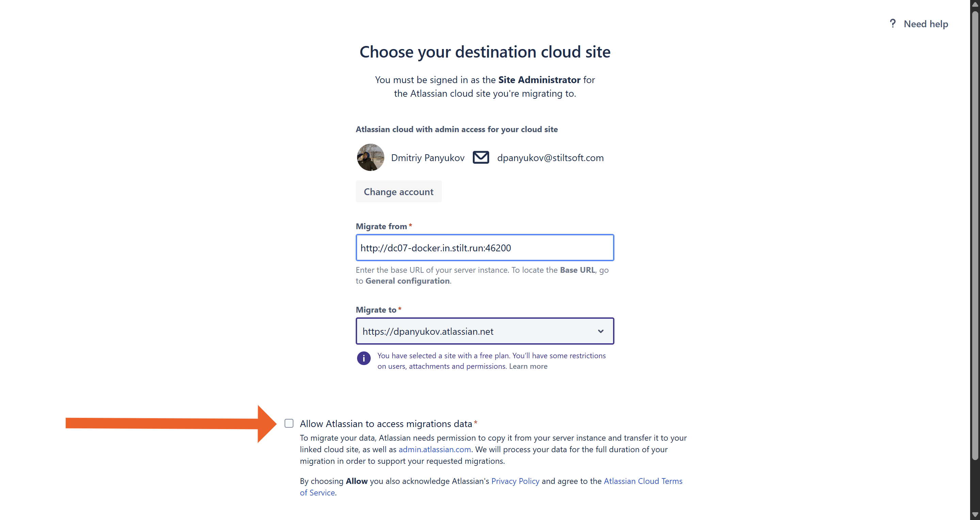Open Atlassian's Privacy Policy link

515,481
